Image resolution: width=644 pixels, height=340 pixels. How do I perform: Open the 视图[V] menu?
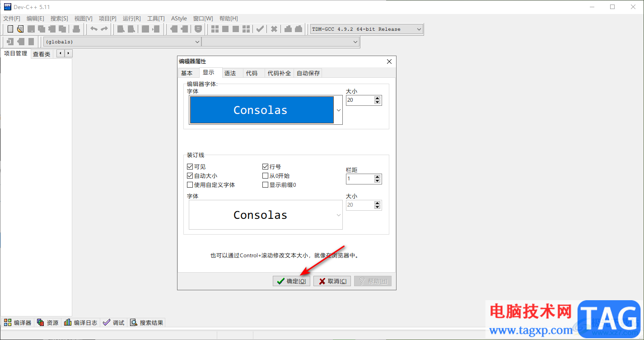click(x=83, y=19)
